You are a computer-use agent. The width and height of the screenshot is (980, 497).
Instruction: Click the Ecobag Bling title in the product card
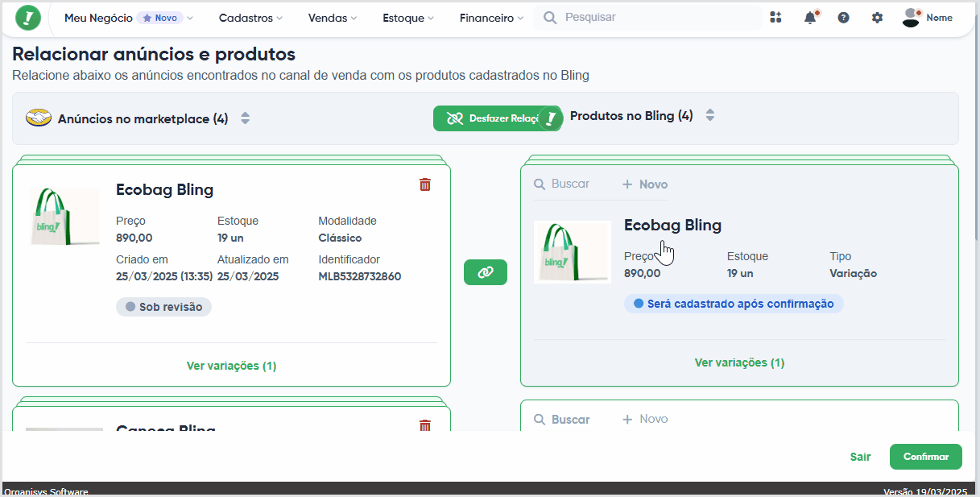(x=672, y=225)
